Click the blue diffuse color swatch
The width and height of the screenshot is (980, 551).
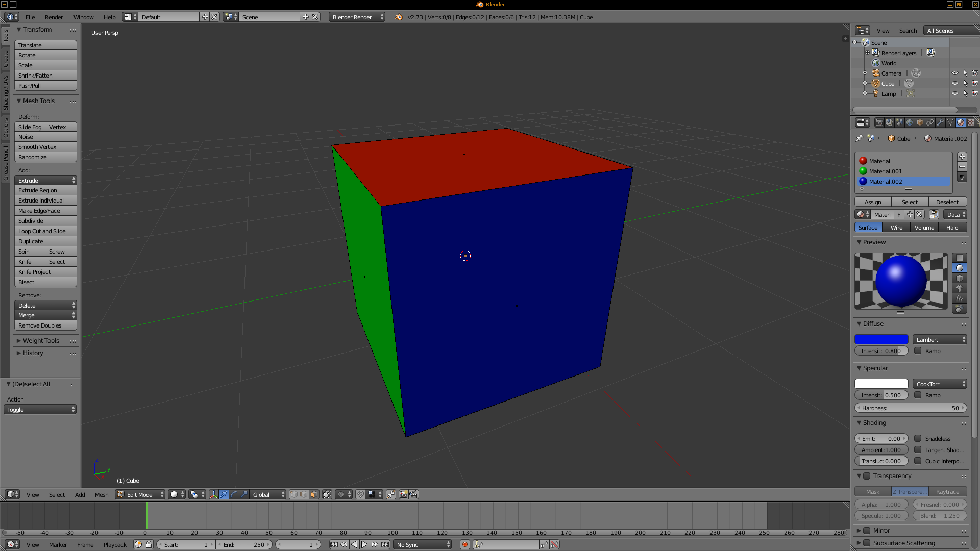pos(881,339)
